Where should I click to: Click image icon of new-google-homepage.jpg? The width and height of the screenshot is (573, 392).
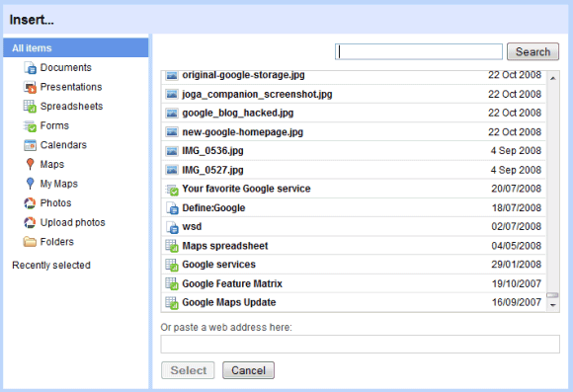click(x=171, y=132)
